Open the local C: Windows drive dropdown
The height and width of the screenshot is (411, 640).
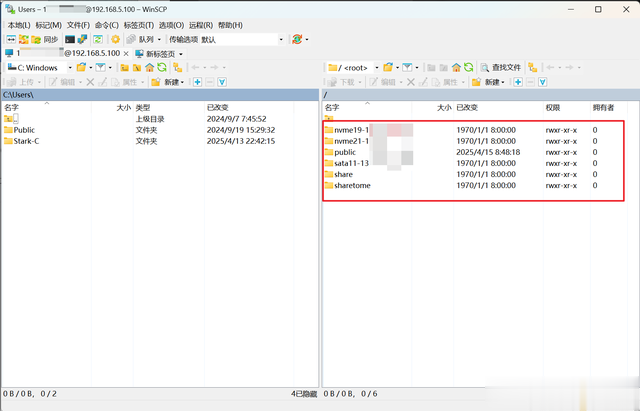pyautogui.click(x=40, y=68)
